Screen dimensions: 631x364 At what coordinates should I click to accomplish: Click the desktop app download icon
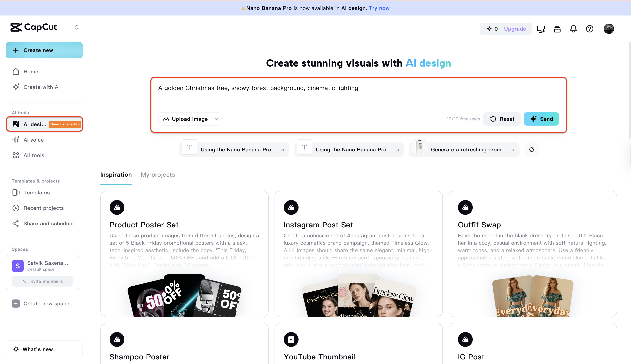541,29
